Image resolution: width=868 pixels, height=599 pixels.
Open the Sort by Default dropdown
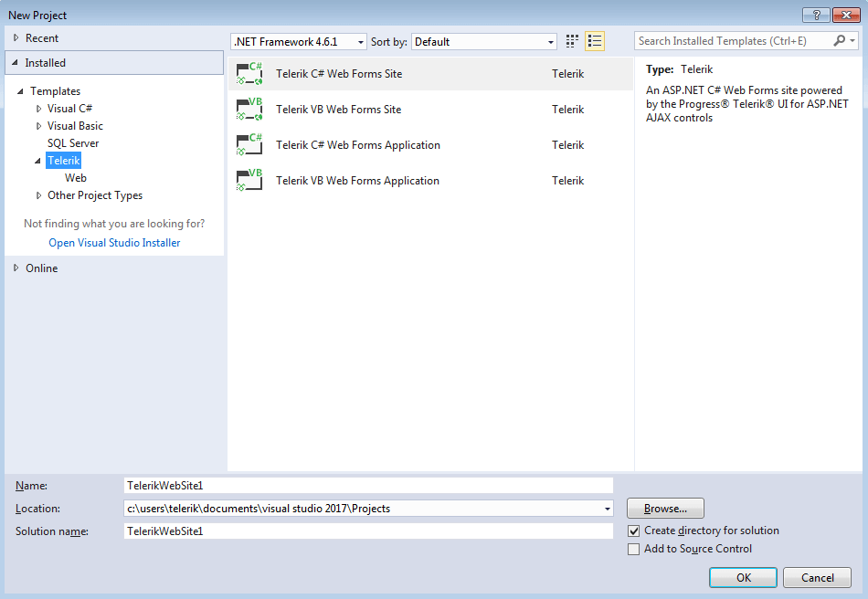(484, 41)
